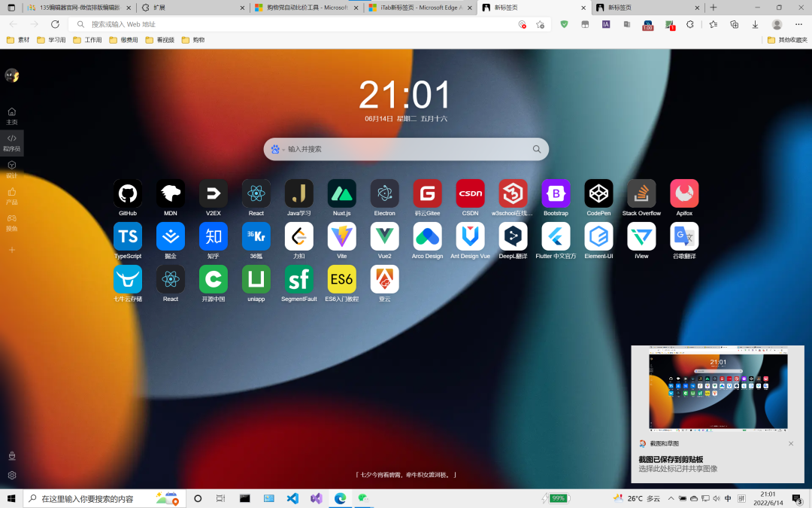Open the uniapp shortcut
The height and width of the screenshot is (508, 812).
(x=256, y=279)
